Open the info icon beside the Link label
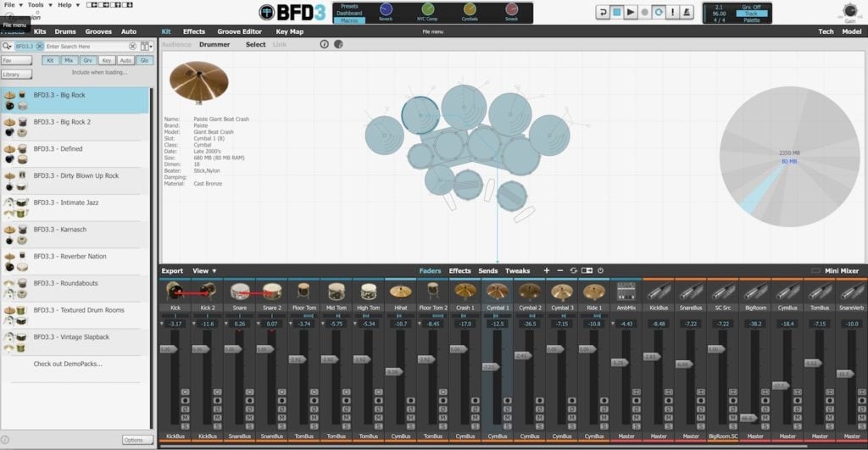 coord(325,44)
